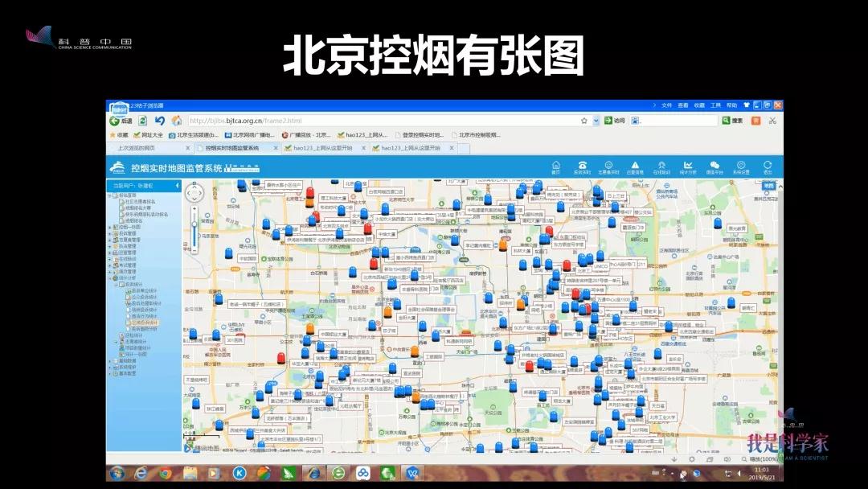Collapse the left user panel with its arrow toggle
Image resolution: width=868 pixels, height=489 pixels.
click(178, 186)
